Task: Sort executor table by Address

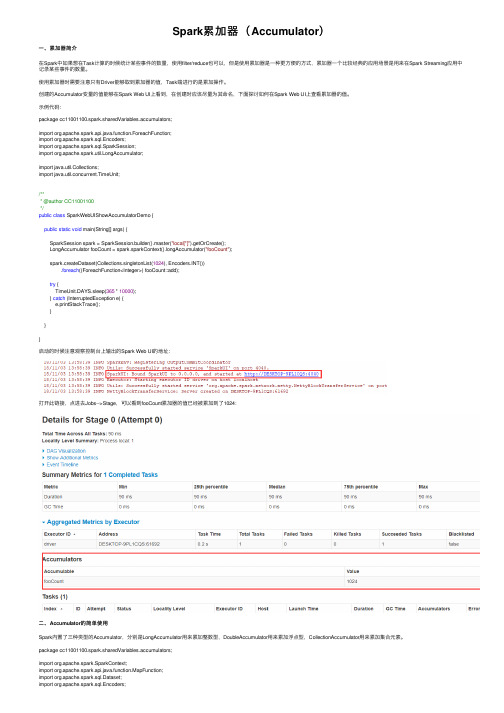Action: point(108,534)
